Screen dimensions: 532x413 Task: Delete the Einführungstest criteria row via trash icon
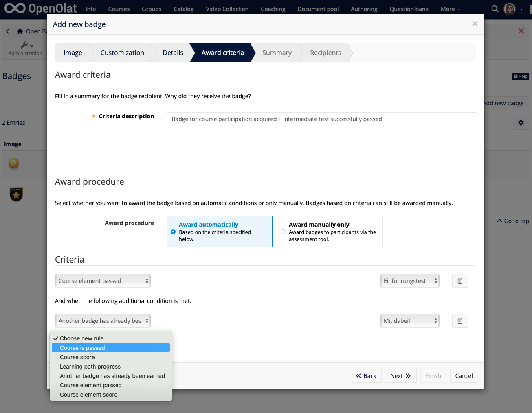459,281
